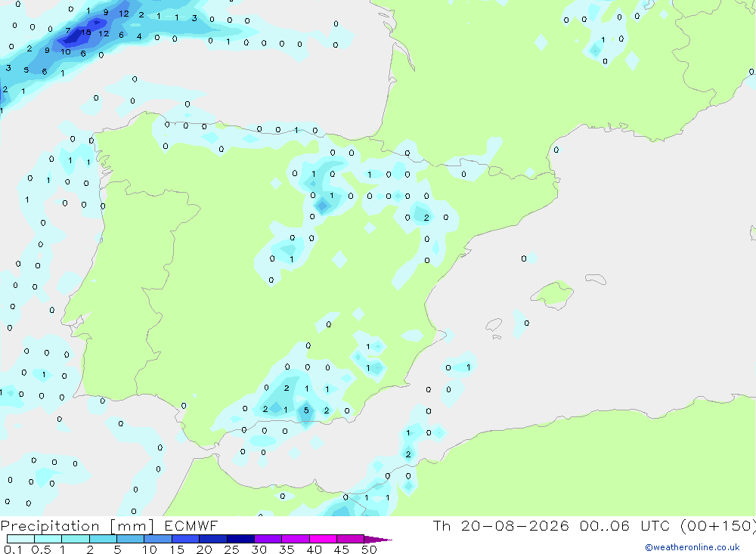Viewport: 756px width, 554px height.
Task: Click the "(00+150)" forecast offset text
Action: point(717,525)
